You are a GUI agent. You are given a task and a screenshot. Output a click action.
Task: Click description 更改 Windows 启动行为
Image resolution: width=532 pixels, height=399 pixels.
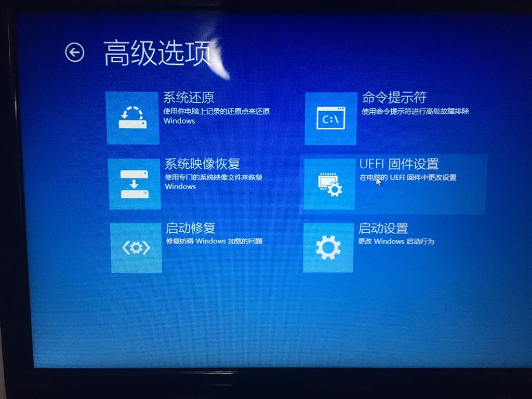pos(396,241)
